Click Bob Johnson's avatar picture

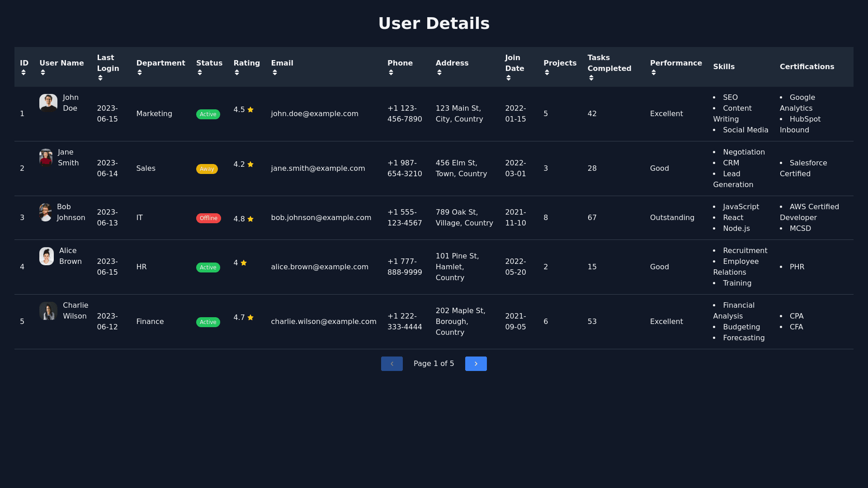click(x=45, y=212)
